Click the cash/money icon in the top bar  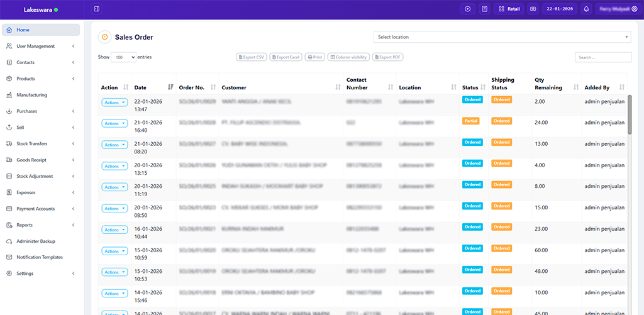point(533,9)
